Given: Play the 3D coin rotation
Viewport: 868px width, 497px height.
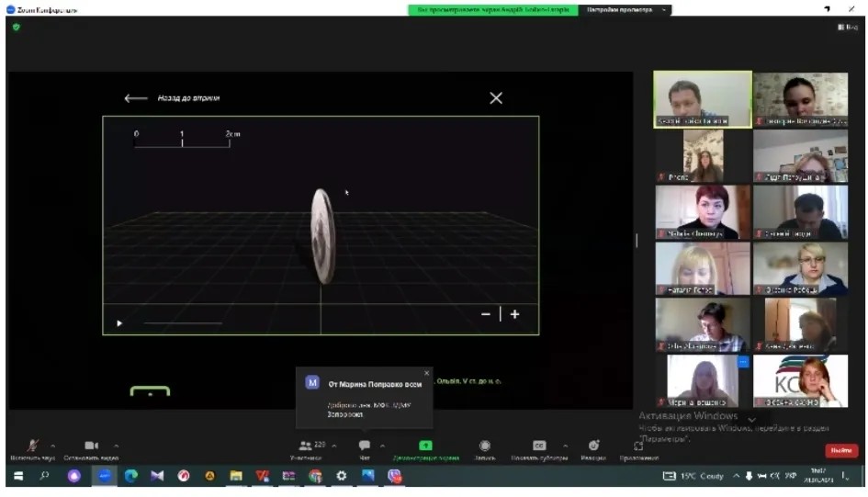Looking at the screenshot, I should tap(119, 323).
